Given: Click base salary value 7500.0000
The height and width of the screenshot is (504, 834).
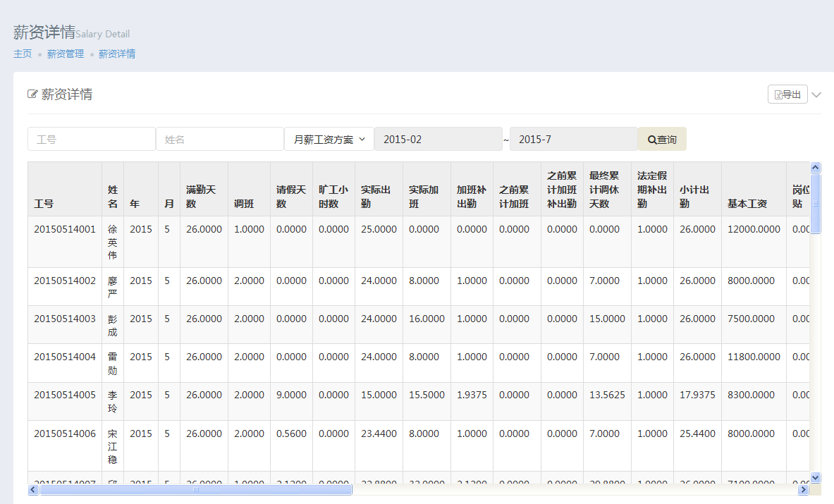Looking at the screenshot, I should [751, 319].
